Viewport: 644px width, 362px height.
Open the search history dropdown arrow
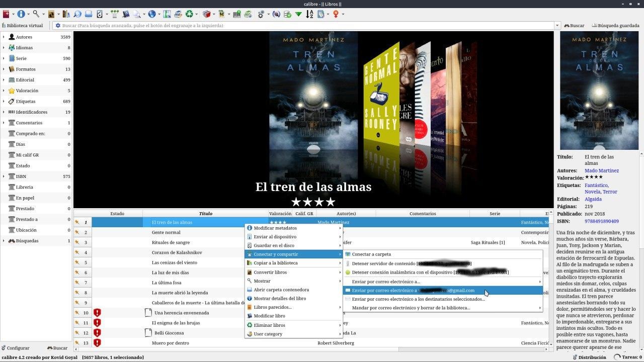tap(557, 26)
